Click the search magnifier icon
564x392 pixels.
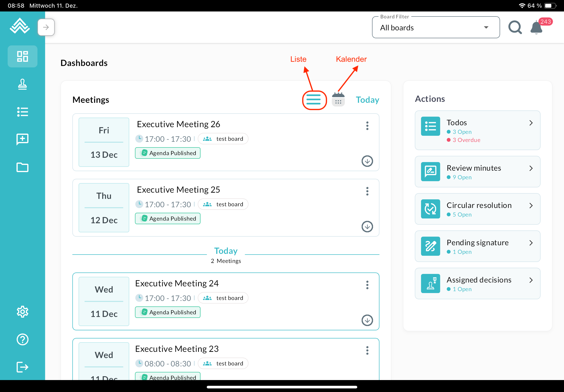pos(515,27)
